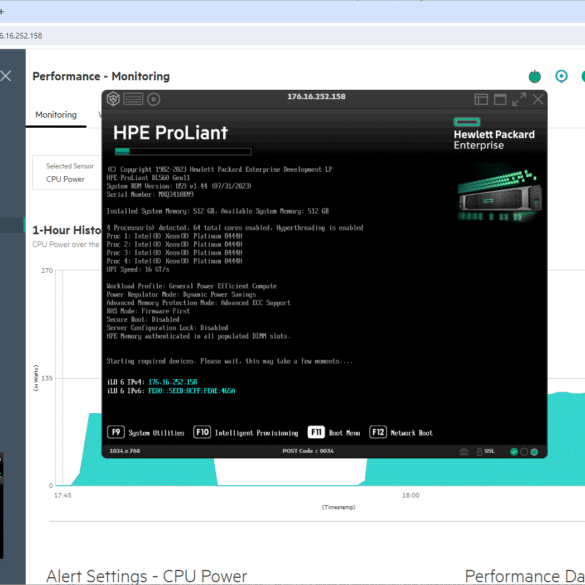Click the Workload Profile line in console
The height and width of the screenshot is (585, 585).
[x=192, y=286]
